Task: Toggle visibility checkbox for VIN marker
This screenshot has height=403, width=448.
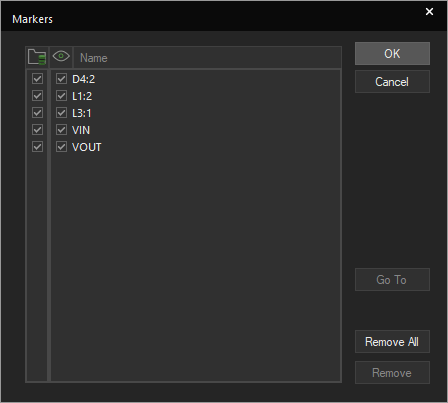Action: click(x=61, y=130)
